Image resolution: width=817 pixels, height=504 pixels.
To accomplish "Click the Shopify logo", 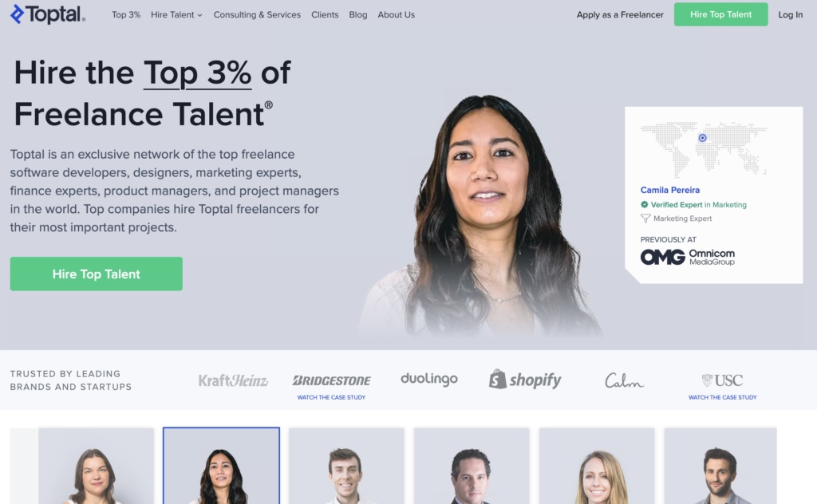I will pos(525,380).
